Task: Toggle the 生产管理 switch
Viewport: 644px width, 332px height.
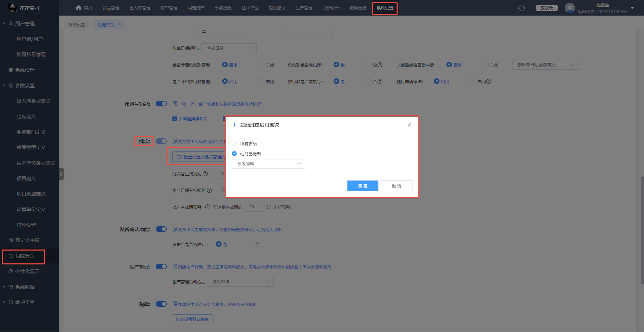Action: coord(161,267)
